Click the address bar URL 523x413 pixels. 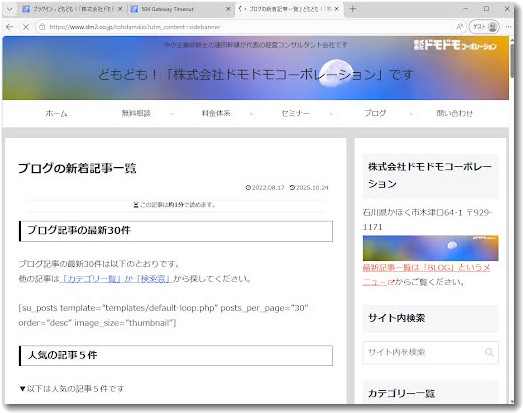(x=135, y=27)
